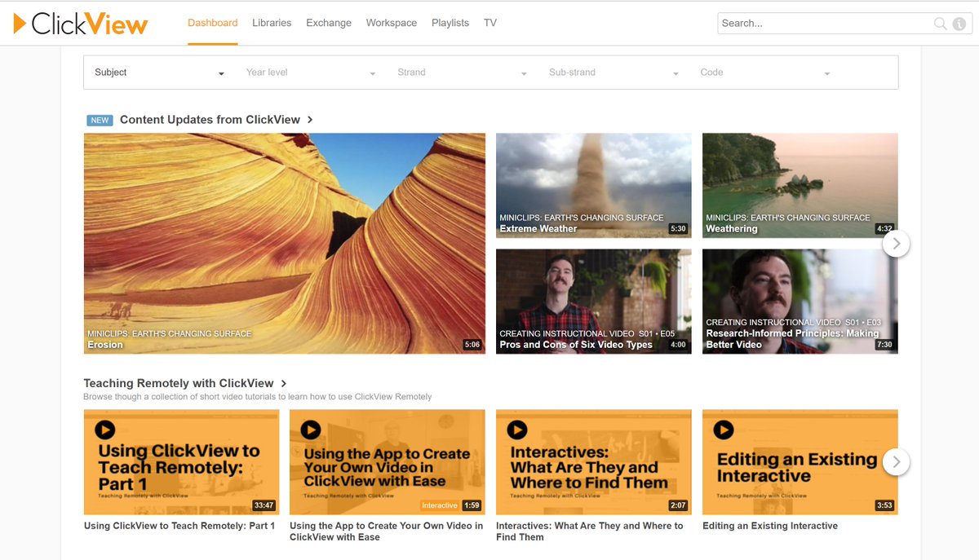Play icon on Using the App thumbnail
Screen dimensions: 979x560
[x=310, y=430]
